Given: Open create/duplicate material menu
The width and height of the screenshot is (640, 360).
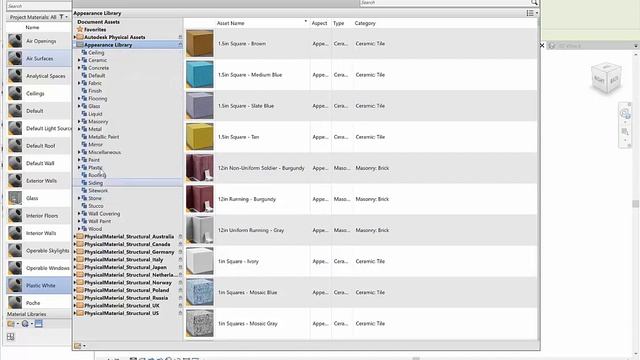Looking at the screenshot, I should pyautogui.click(x=27, y=324).
